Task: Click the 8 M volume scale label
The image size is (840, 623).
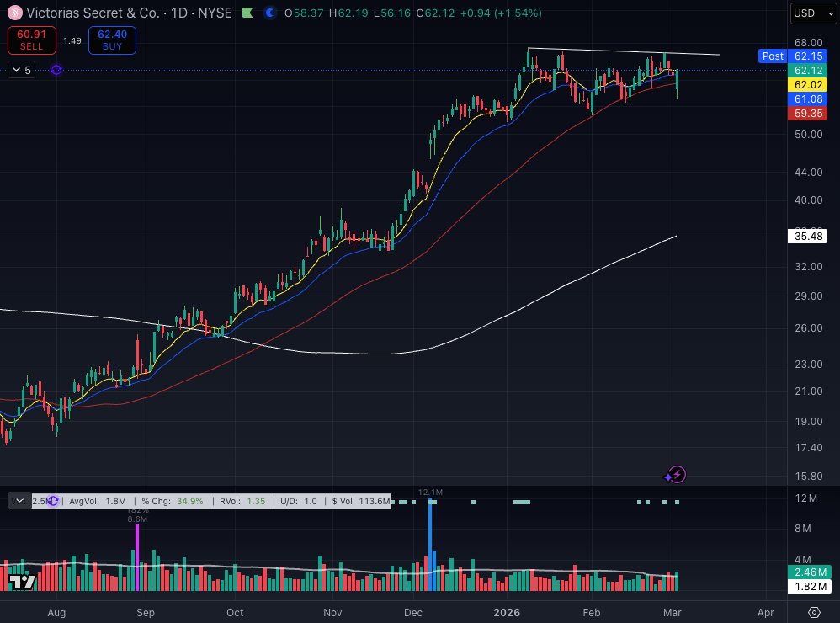Action: (x=802, y=529)
